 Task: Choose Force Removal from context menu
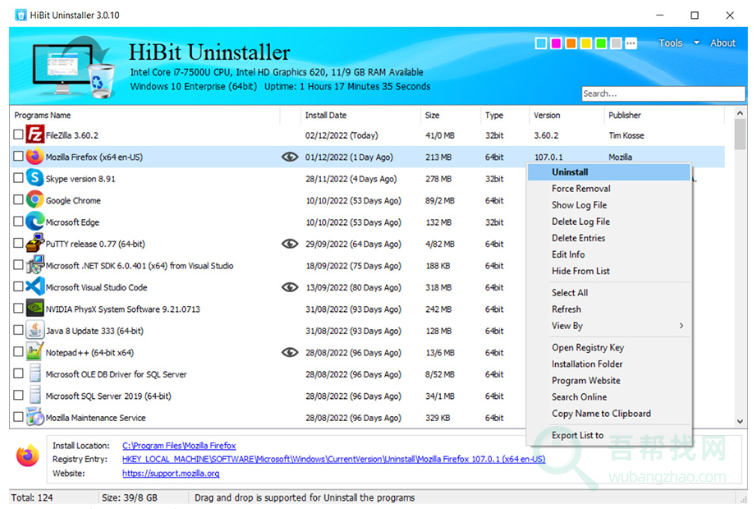click(x=581, y=188)
